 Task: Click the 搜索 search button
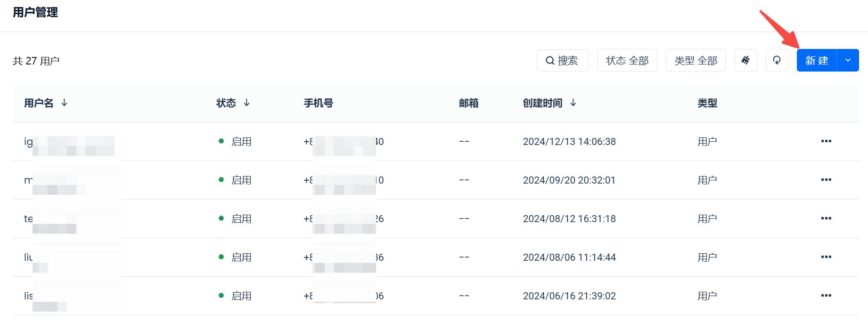(562, 60)
